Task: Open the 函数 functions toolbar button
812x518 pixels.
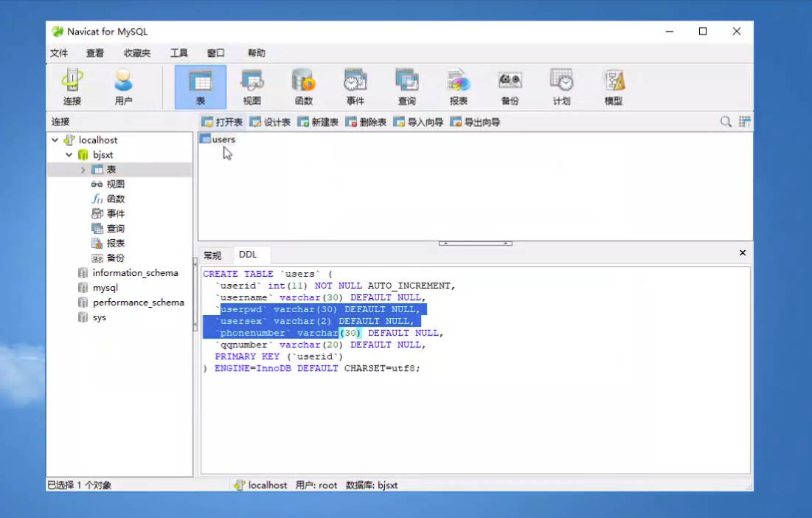Action: [303, 87]
